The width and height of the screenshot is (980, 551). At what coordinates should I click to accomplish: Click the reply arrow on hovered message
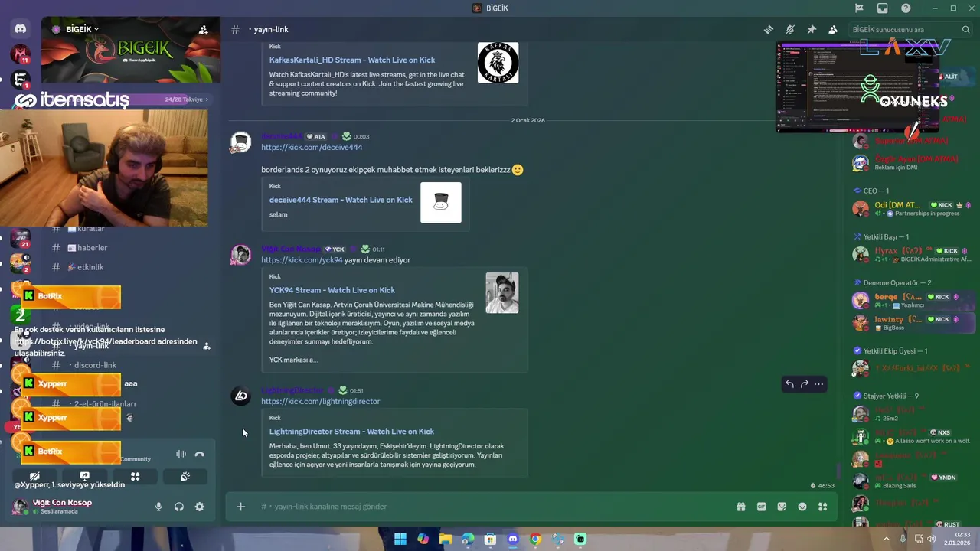point(789,384)
